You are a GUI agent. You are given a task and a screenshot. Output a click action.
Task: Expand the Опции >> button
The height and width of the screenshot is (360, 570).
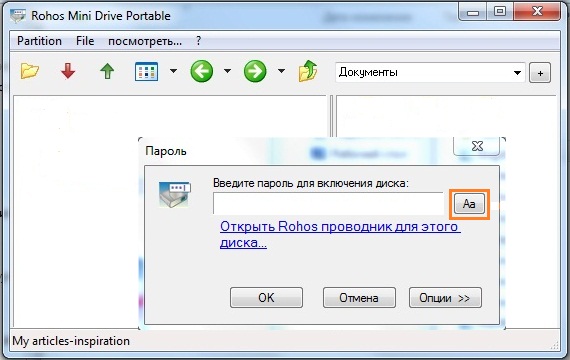445,297
